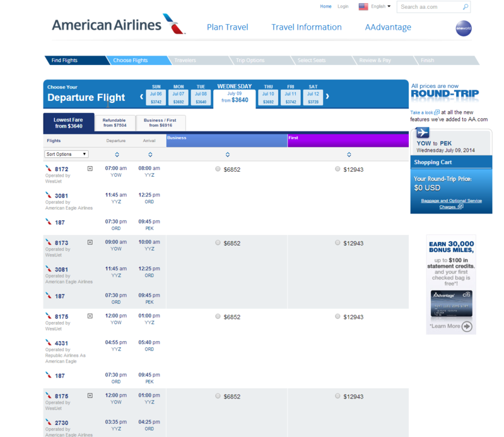Image resolution: width=504 pixels, height=437 pixels.
Task: Go to next week with right arrow
Action: click(328, 97)
